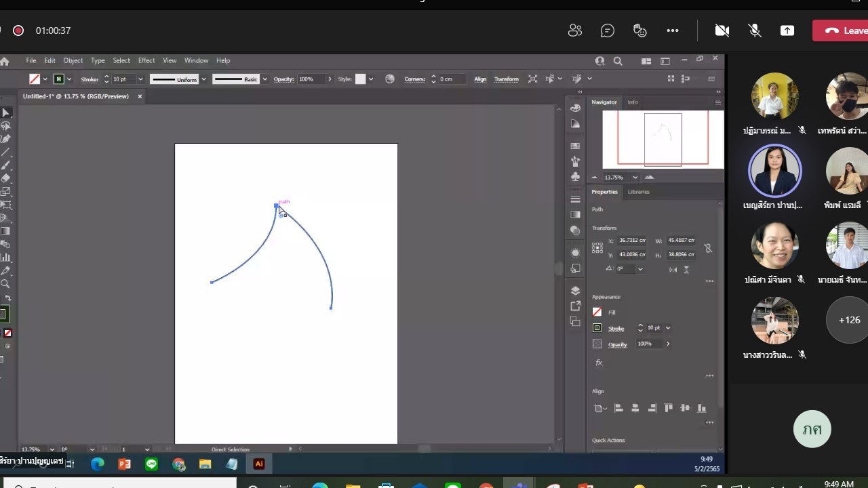
Task: Toggle microphone mute in meeting toolbar
Action: (754, 30)
